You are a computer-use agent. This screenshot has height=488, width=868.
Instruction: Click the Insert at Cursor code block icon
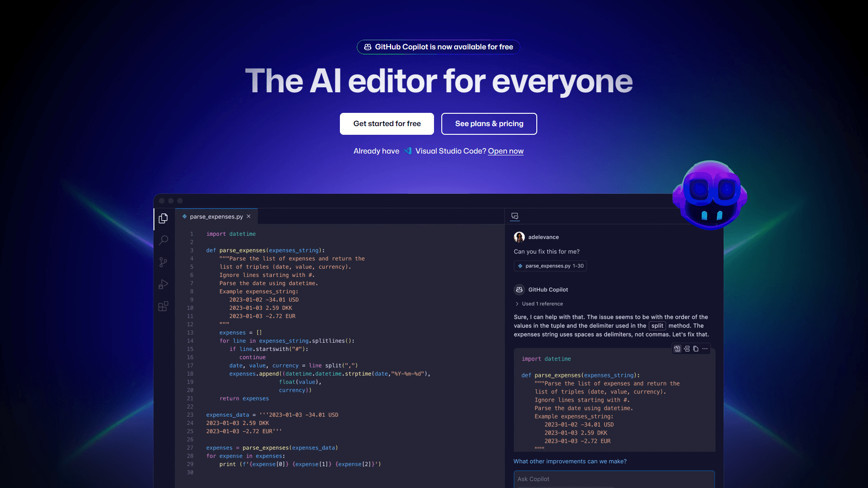click(687, 349)
